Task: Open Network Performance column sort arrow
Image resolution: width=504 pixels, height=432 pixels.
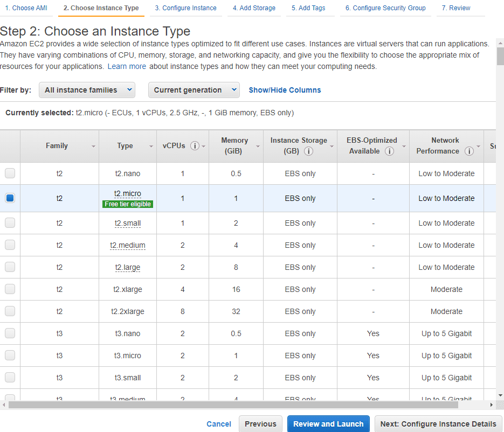Action: coord(478,147)
